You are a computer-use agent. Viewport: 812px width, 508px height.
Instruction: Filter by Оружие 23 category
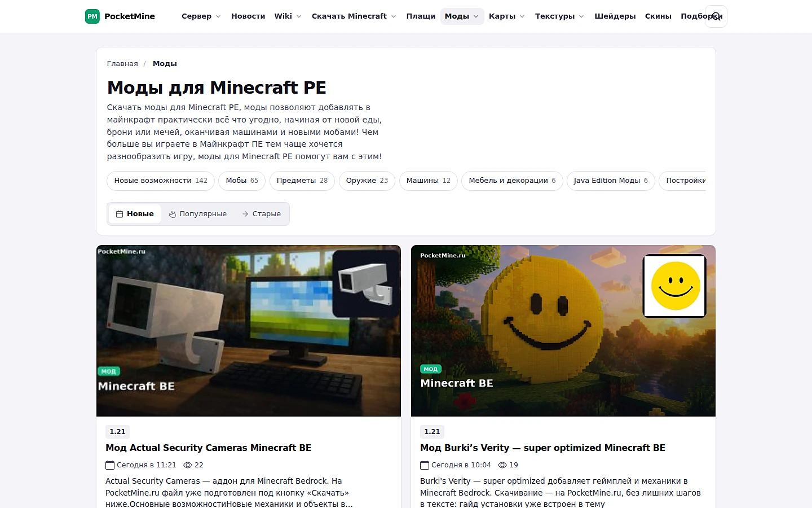(x=367, y=181)
